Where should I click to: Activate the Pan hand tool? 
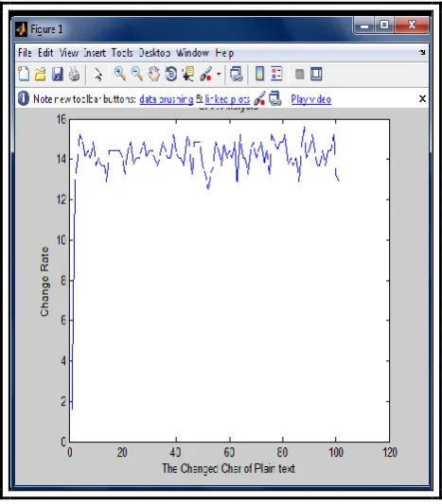click(x=154, y=74)
